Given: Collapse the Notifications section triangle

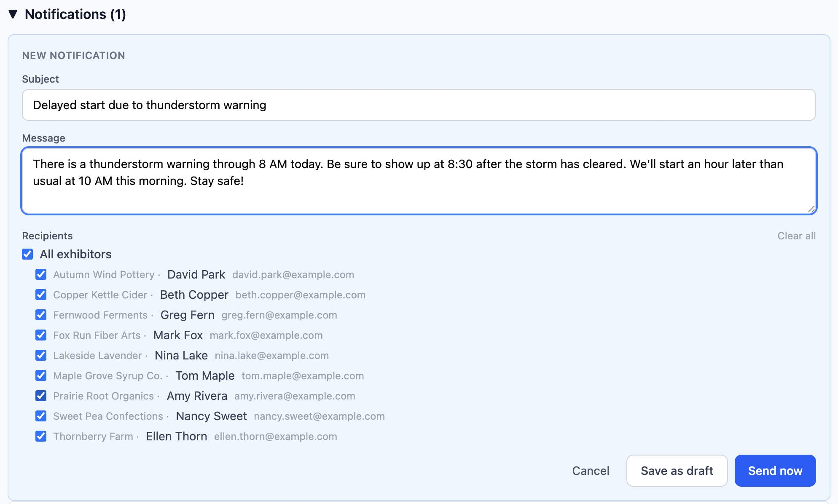Looking at the screenshot, I should tap(13, 14).
